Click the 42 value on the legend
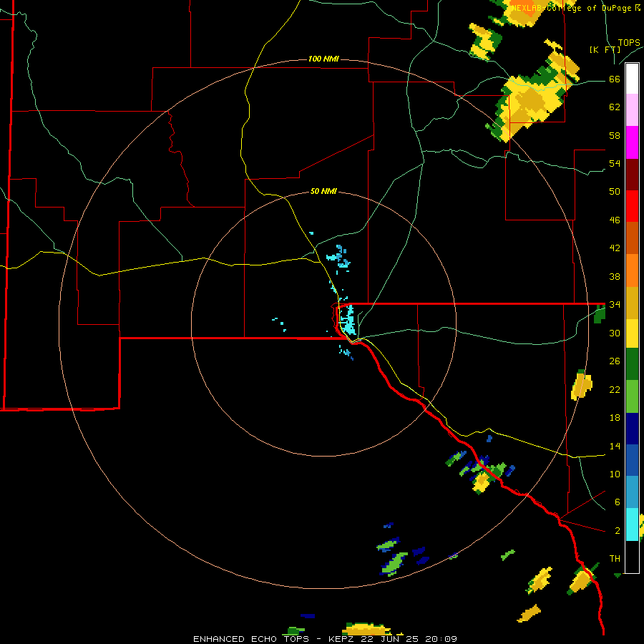The image size is (644, 644). 615,248
